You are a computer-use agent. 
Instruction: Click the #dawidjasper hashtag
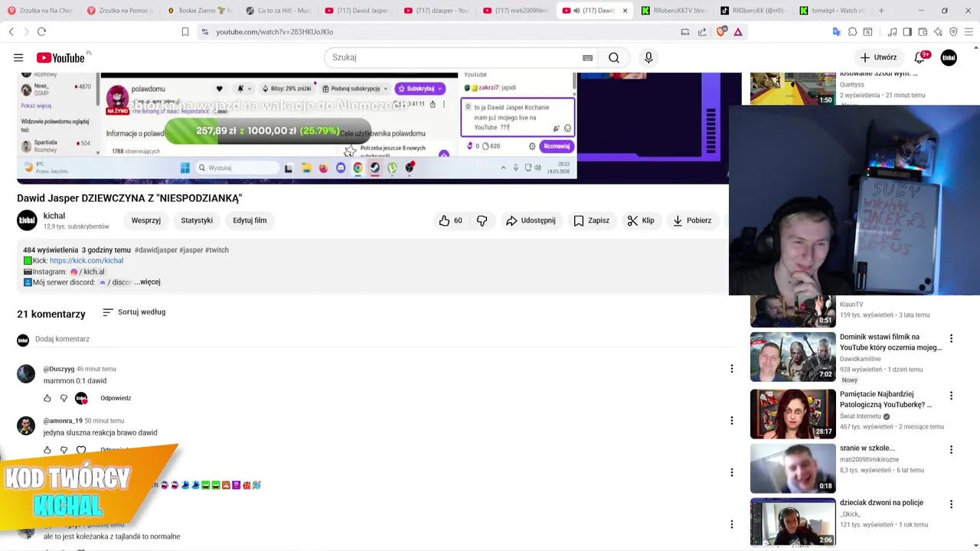click(155, 250)
